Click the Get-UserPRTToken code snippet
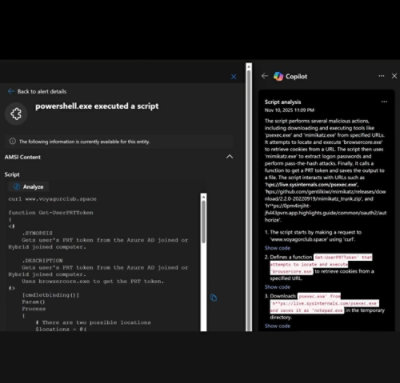400x383 pixels. (343, 257)
